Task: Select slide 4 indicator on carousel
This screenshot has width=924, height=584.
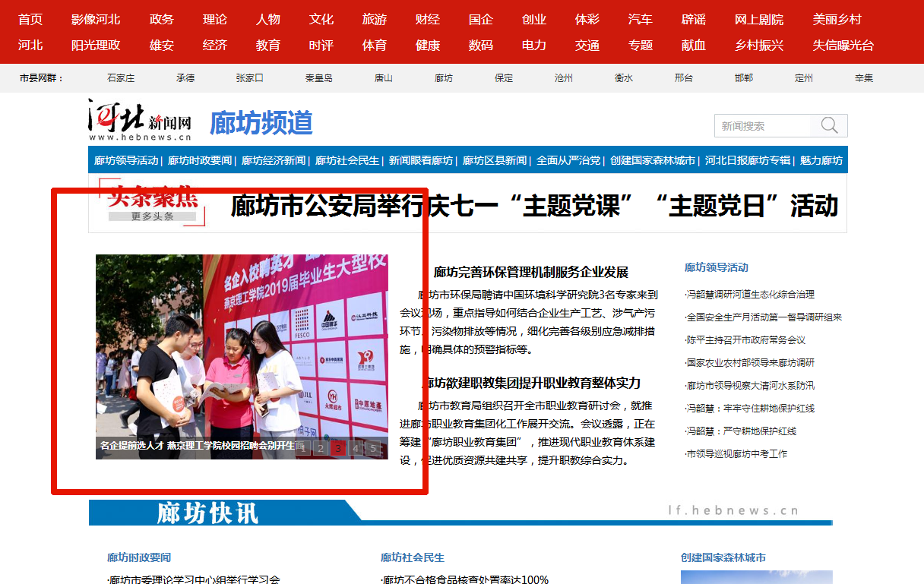Action: (356, 448)
